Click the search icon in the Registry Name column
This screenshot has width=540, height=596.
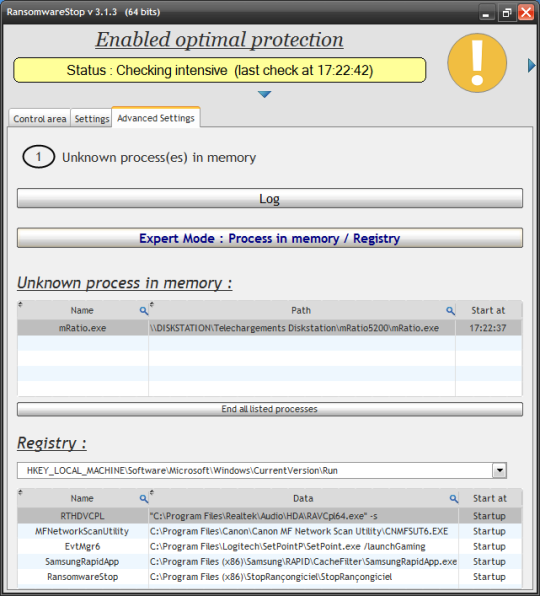click(144, 498)
